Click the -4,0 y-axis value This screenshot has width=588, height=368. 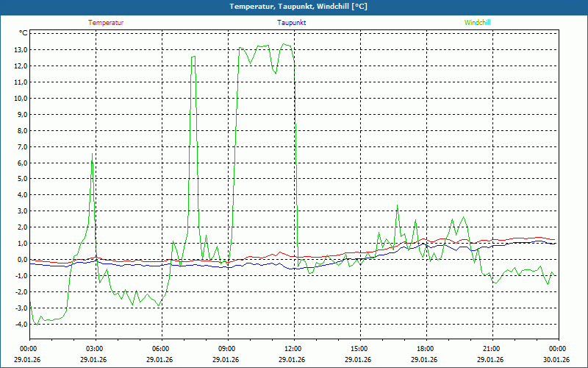21,324
